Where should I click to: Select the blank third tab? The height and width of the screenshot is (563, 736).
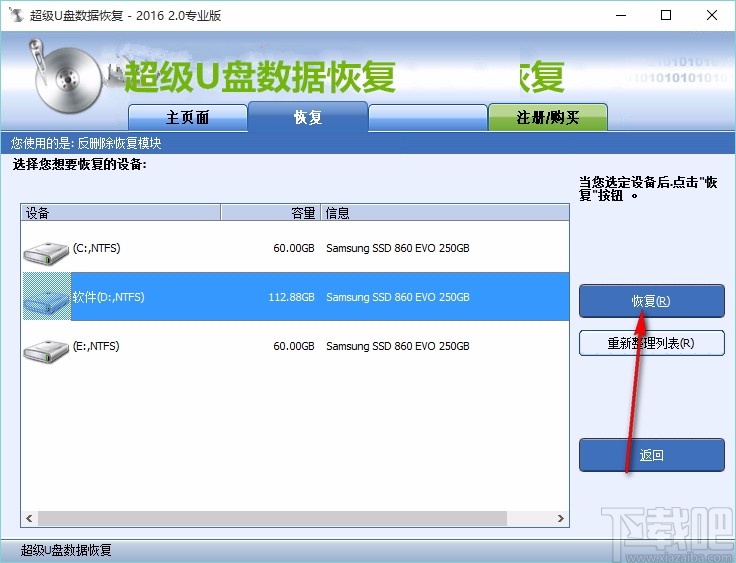tap(428, 117)
